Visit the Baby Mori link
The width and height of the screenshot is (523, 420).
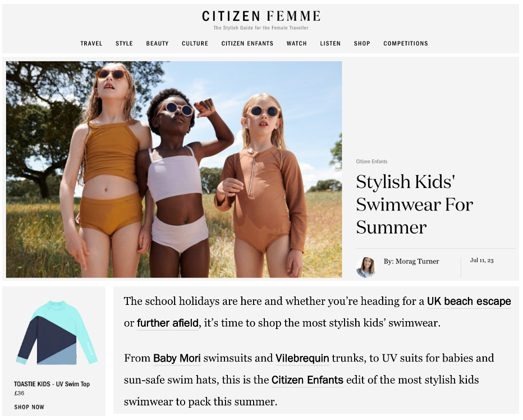(x=177, y=358)
